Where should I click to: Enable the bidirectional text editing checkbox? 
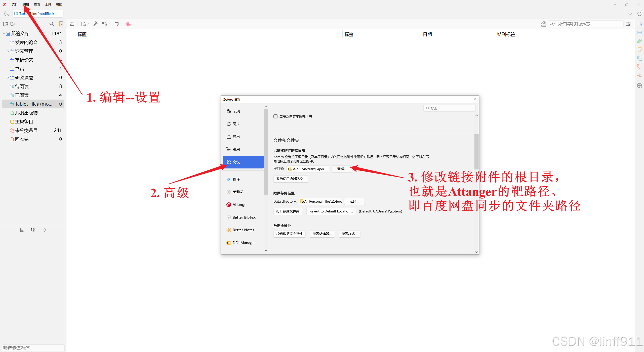(275, 116)
